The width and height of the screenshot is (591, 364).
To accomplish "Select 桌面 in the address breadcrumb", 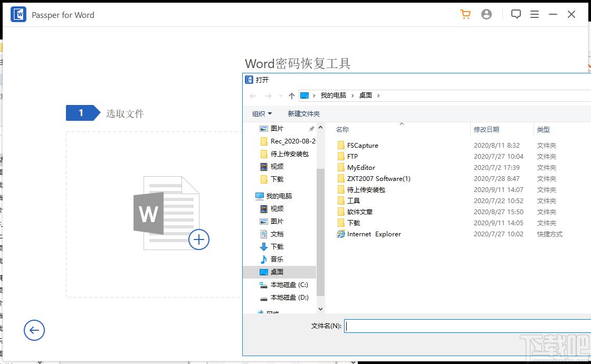I will point(365,95).
